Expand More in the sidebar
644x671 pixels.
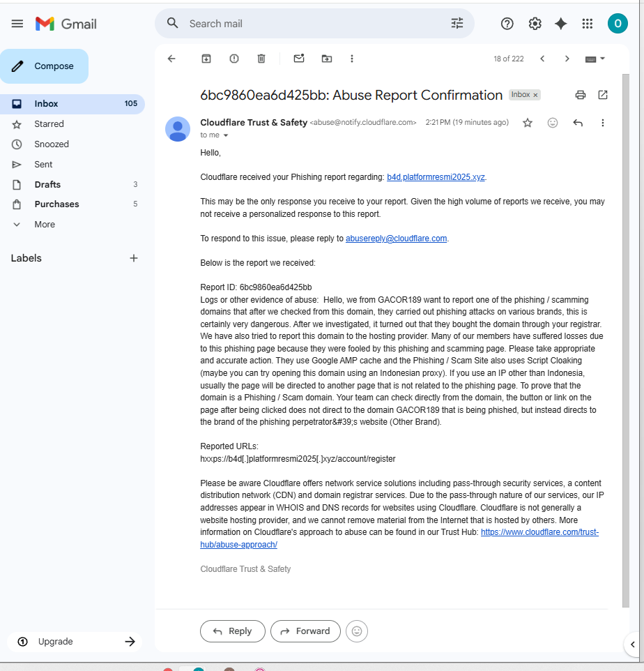[x=45, y=224]
